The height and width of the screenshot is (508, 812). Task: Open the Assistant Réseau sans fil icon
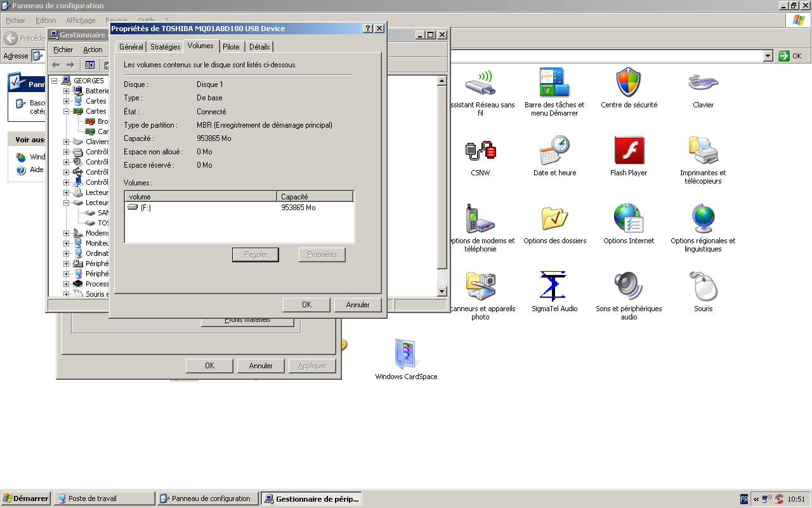pyautogui.click(x=480, y=83)
